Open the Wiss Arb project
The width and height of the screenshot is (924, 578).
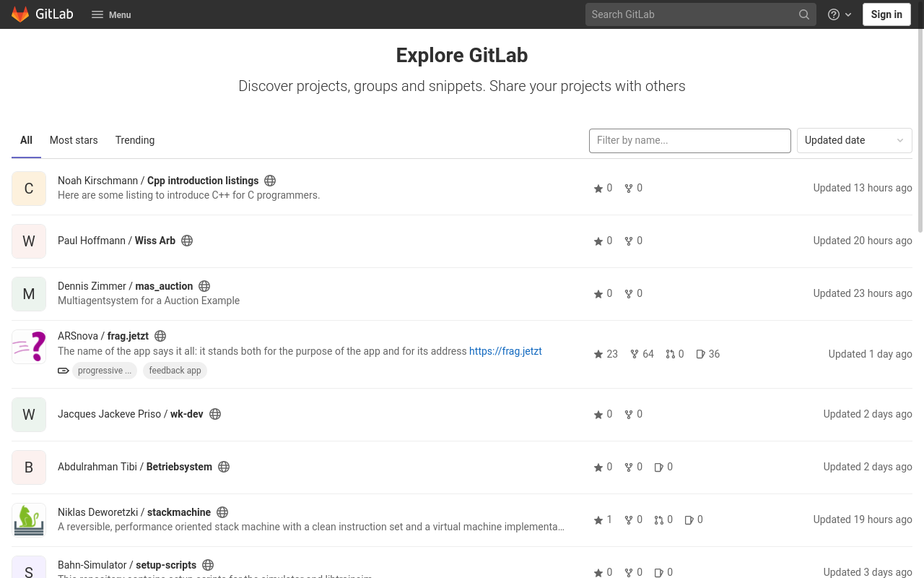[x=116, y=241]
